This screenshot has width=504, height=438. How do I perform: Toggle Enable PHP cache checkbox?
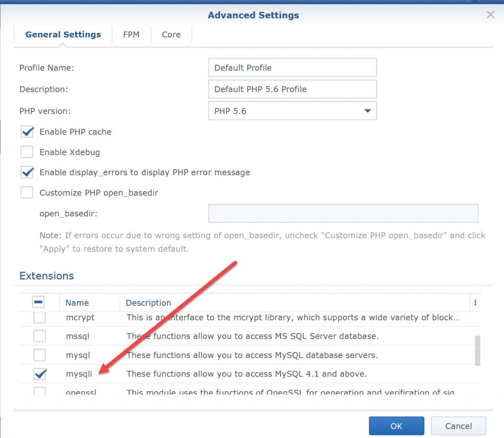pyautogui.click(x=27, y=132)
